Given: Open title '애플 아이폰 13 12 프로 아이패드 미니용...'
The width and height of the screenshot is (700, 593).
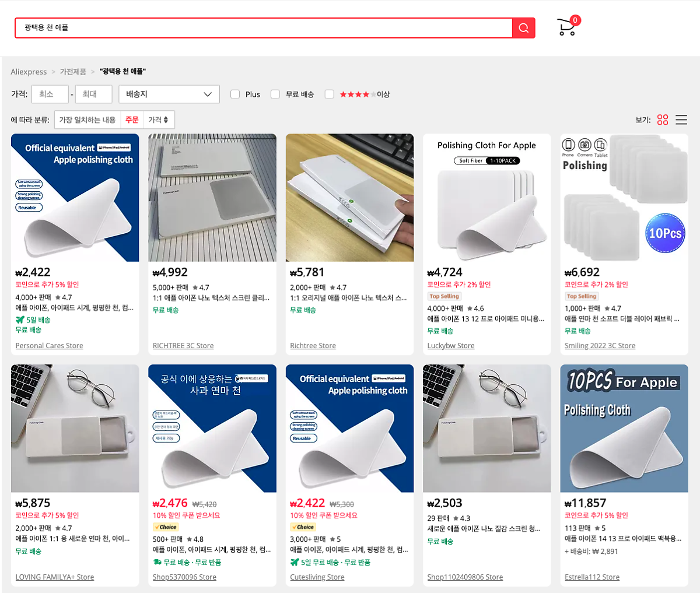Looking at the screenshot, I should (486, 319).
